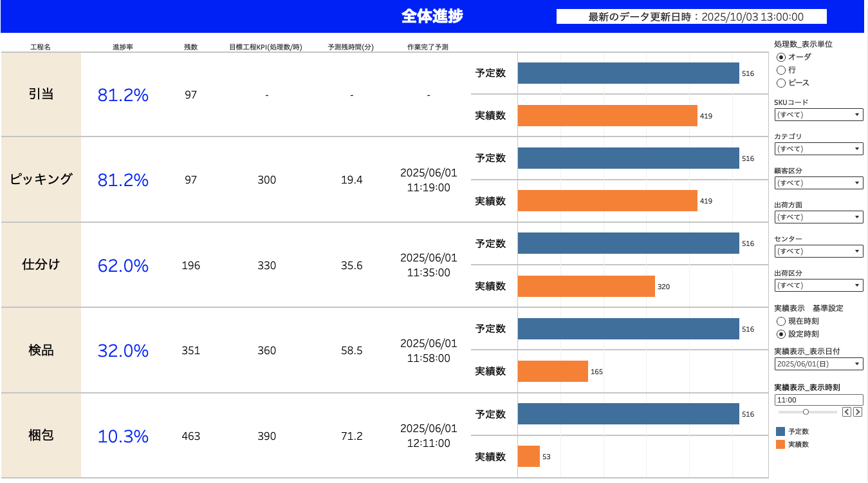Click the orange 検品 bar labeled 165
Screen dimensions: 868x483
[553, 372]
